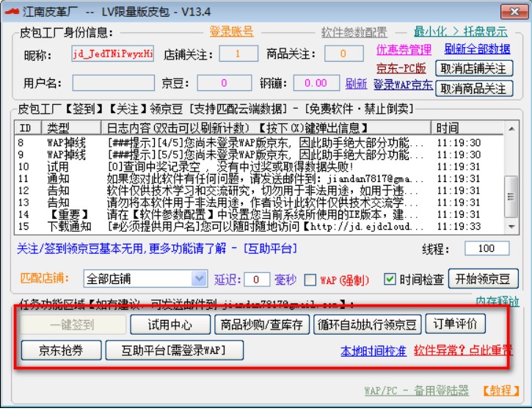Select log row 9 WAP掉线
The image size is (532, 411).
point(259,155)
